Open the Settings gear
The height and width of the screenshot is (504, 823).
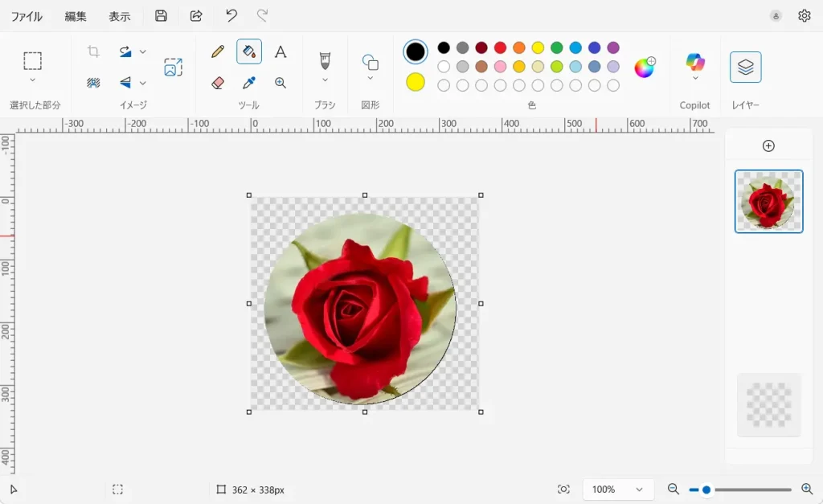pyautogui.click(x=804, y=16)
